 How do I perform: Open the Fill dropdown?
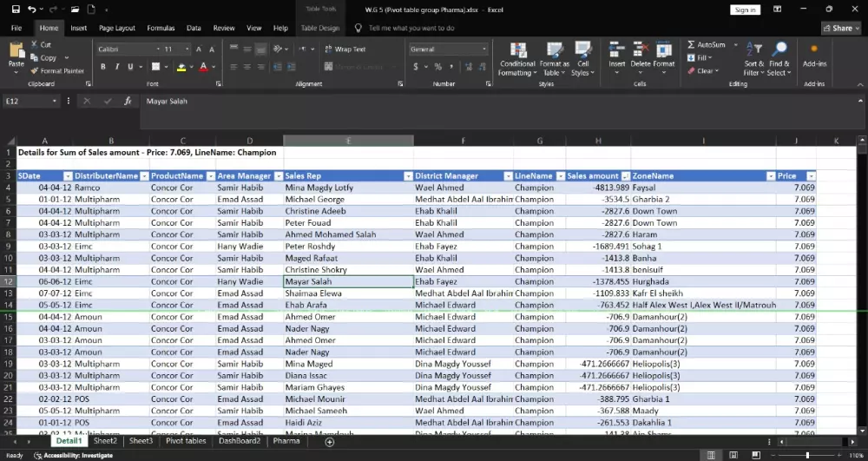click(x=700, y=57)
